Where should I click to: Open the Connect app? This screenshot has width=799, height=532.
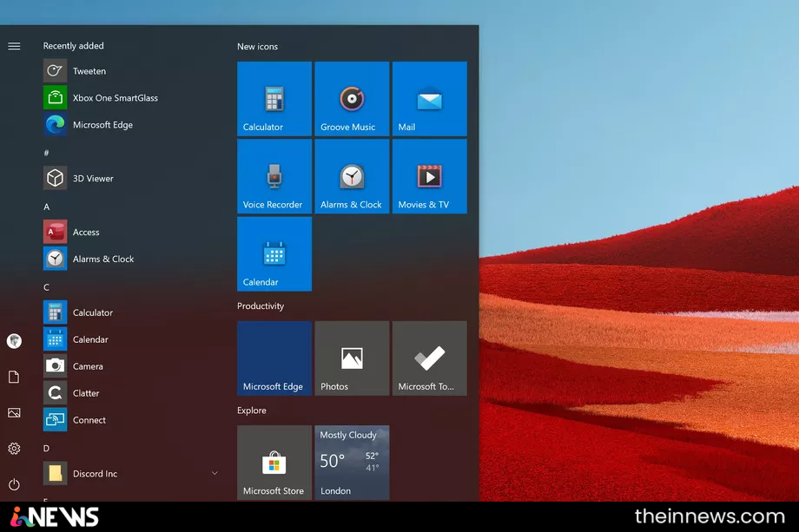(75, 420)
